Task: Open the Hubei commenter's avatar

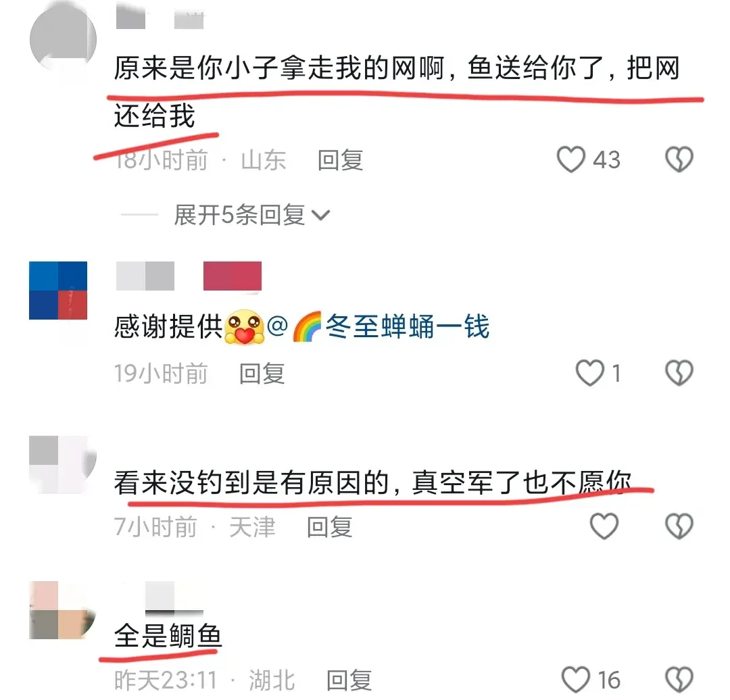Action: click(x=62, y=609)
